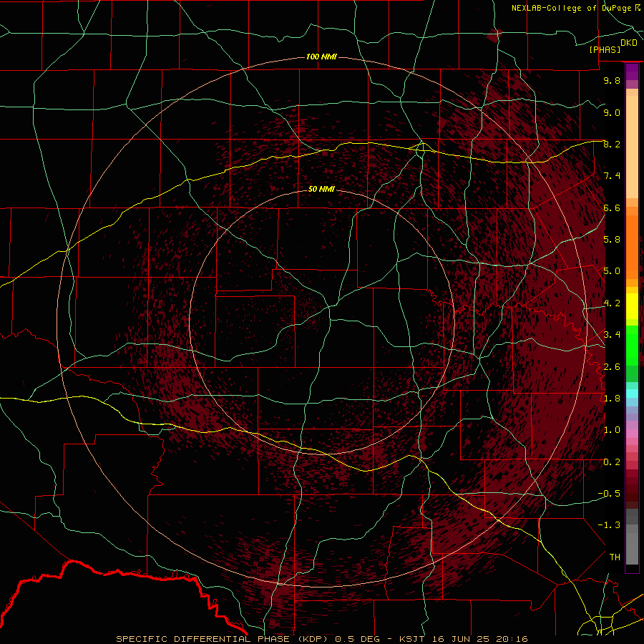This screenshot has width=644, height=644.
Task: Pick the dark red color bar band
Action: [632, 489]
